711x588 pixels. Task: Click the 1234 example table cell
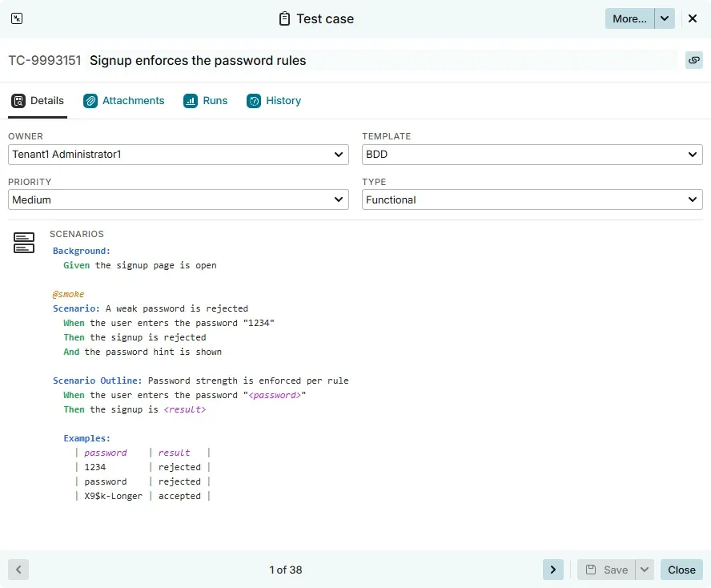[x=95, y=467]
